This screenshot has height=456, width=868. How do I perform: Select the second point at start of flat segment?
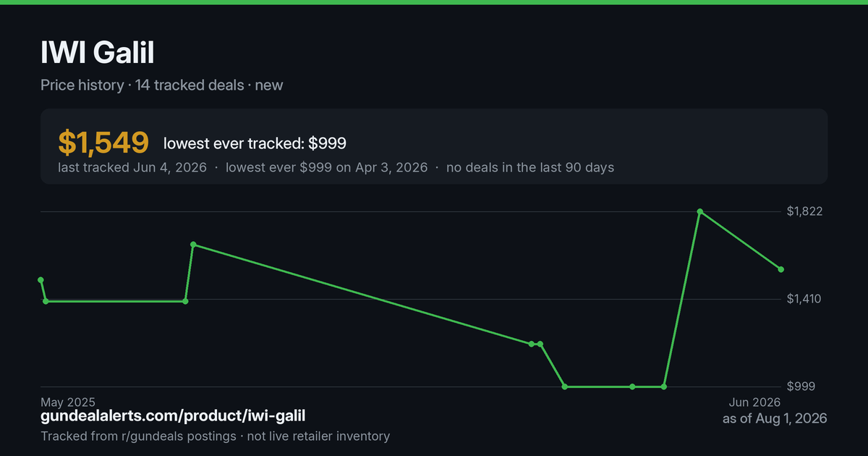click(x=46, y=301)
